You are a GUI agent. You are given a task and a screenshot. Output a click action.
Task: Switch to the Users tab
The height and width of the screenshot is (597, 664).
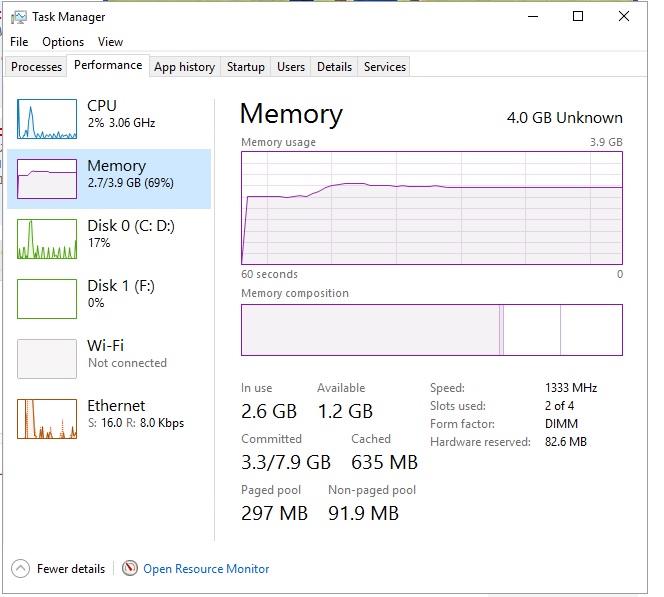coord(291,67)
